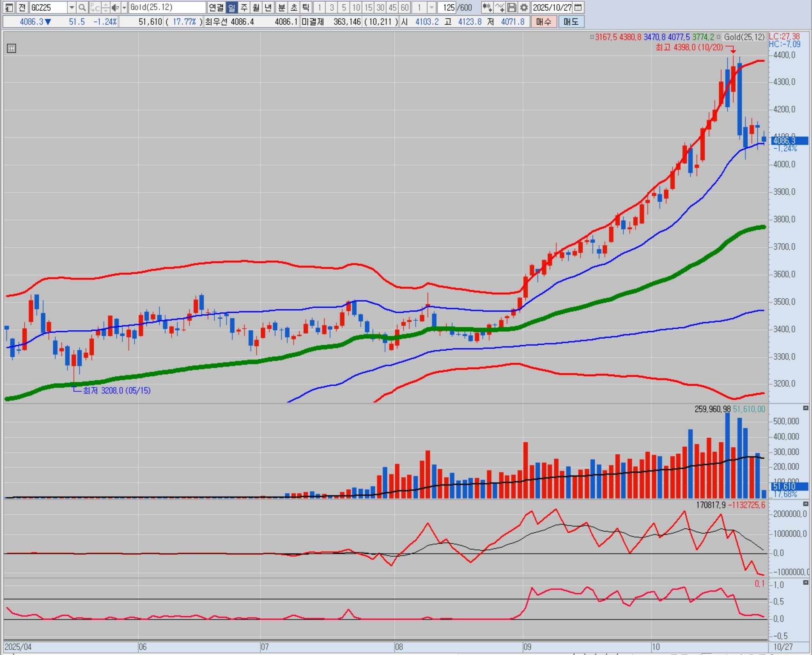Click the 125 bar count input field

(447, 8)
